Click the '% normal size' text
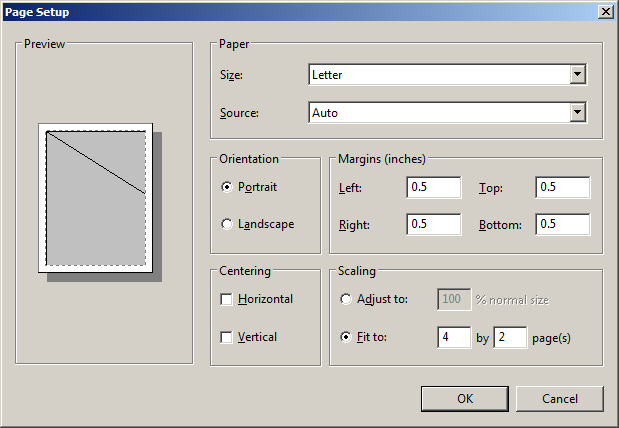The width and height of the screenshot is (619, 428). point(512,300)
